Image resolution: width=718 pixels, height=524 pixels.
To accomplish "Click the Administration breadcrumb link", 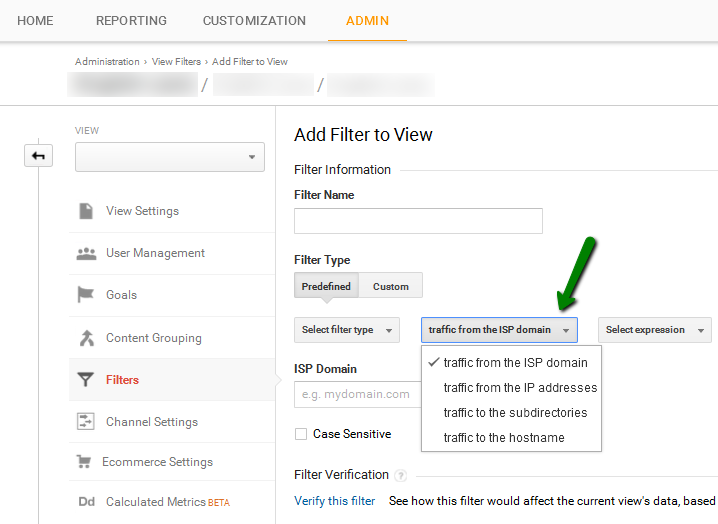I will pos(107,61).
